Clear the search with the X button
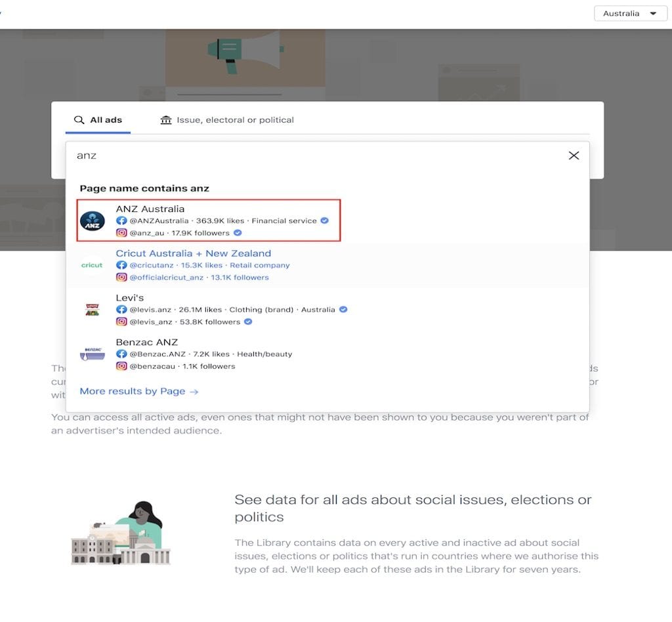672x622 pixels. (574, 155)
